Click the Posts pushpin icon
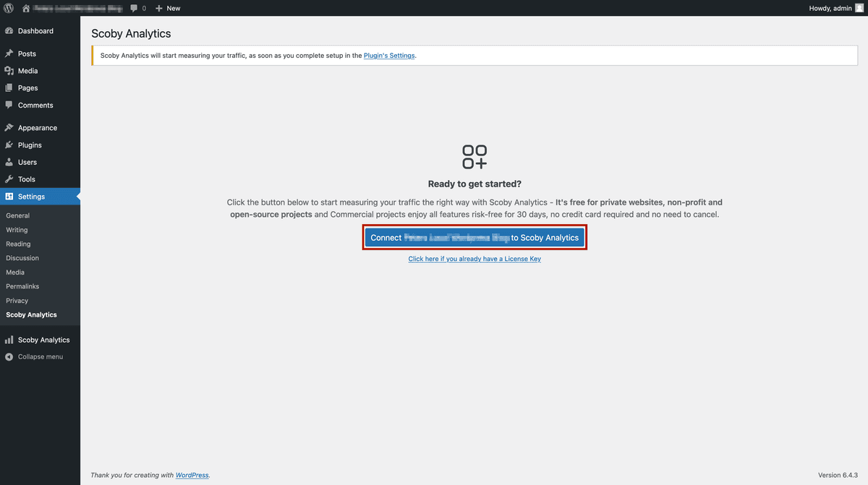The image size is (868, 485). pos(9,53)
